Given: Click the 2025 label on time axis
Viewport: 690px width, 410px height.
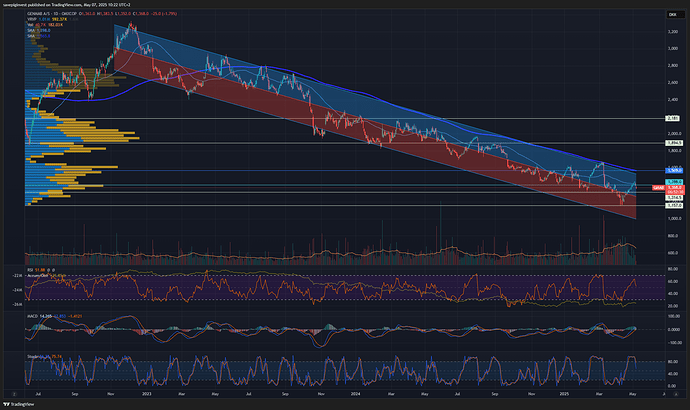Looking at the screenshot, I should [565, 394].
